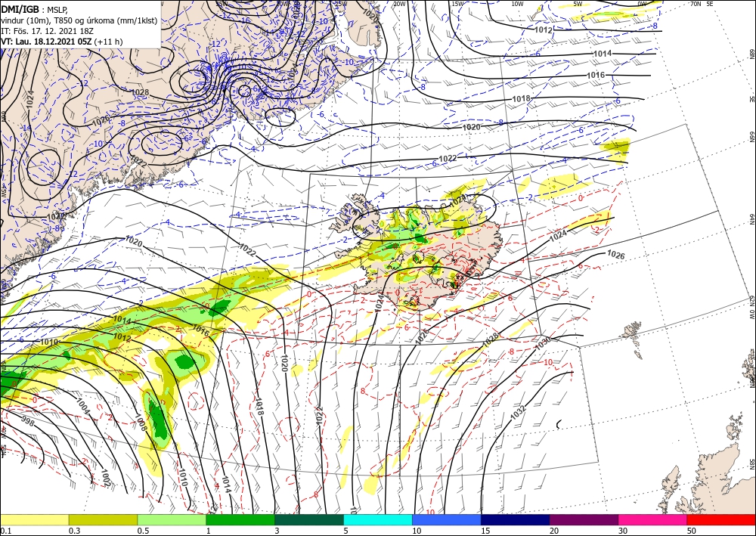Click the '64N' latitude label
The height and width of the screenshot is (536, 756).
click(x=751, y=218)
